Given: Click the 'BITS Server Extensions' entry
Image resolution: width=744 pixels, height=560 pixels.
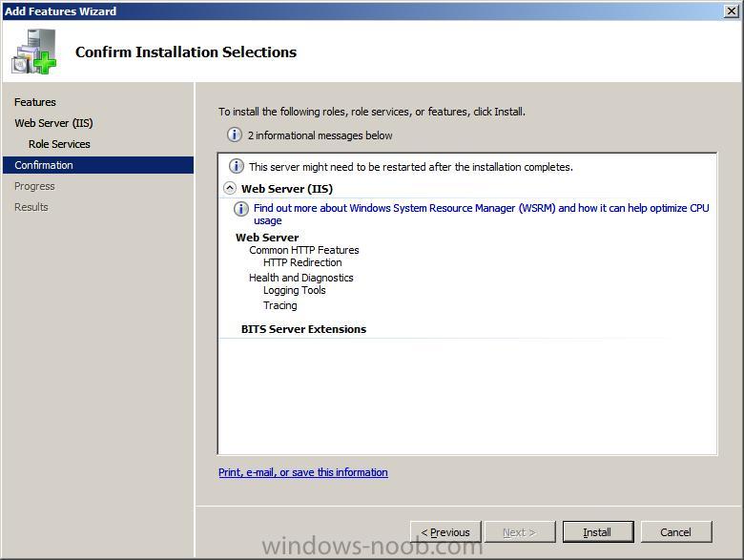Looking at the screenshot, I should (303, 329).
